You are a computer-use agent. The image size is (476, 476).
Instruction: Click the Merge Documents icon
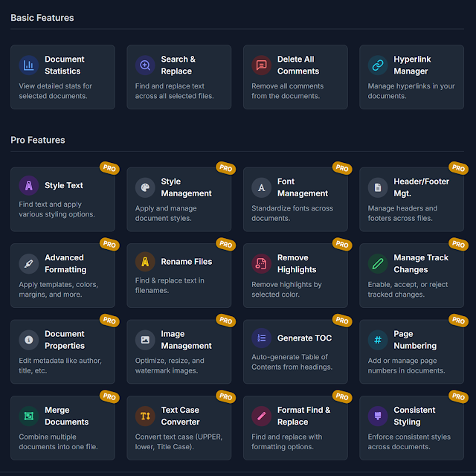click(x=29, y=416)
